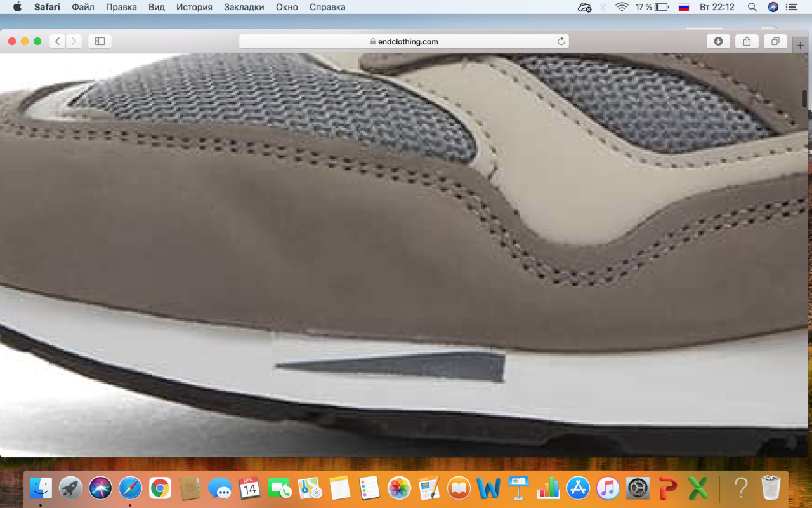Open System Preferences gear in the Dock
This screenshot has width=812, height=508.
[638, 488]
